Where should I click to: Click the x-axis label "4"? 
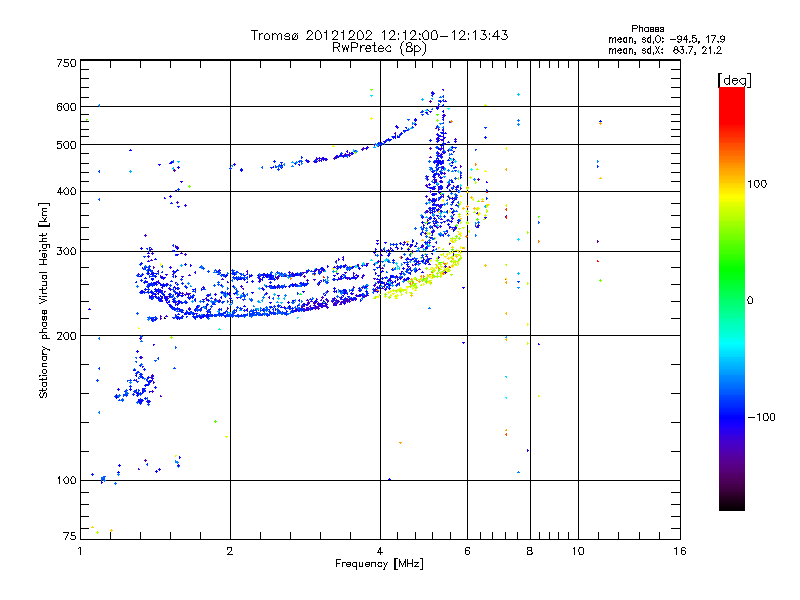point(380,551)
